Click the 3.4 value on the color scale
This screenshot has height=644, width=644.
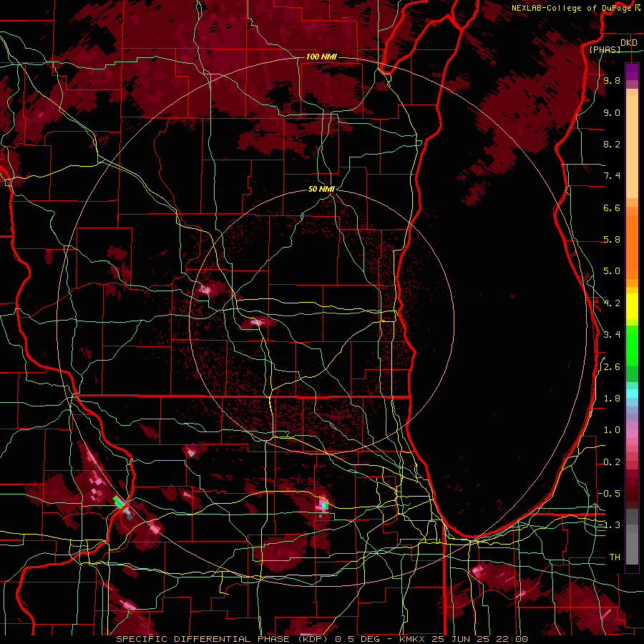coord(612,335)
